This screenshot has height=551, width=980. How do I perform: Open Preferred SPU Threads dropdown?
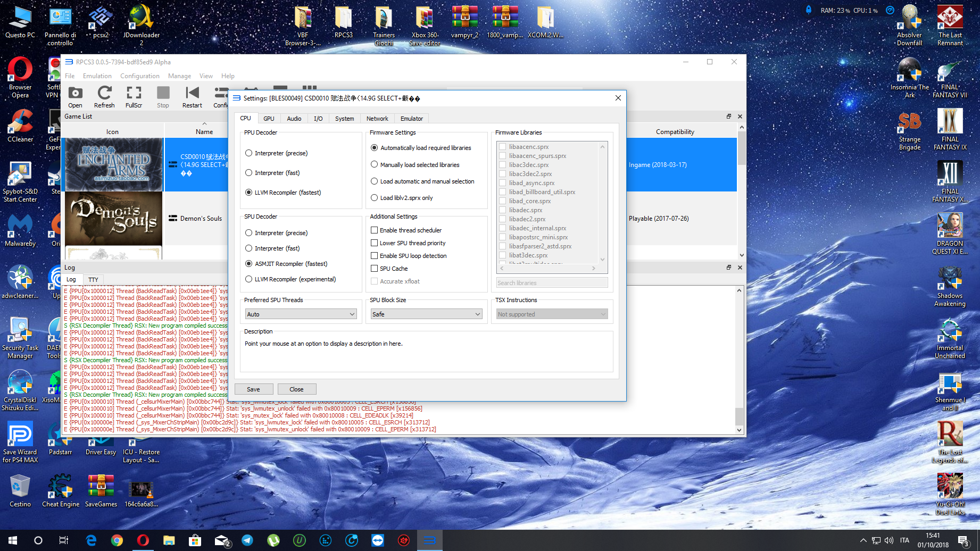pyautogui.click(x=301, y=314)
